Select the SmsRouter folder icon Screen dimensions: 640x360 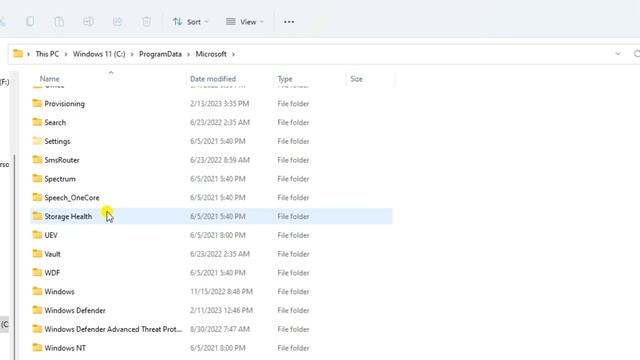(x=37, y=160)
